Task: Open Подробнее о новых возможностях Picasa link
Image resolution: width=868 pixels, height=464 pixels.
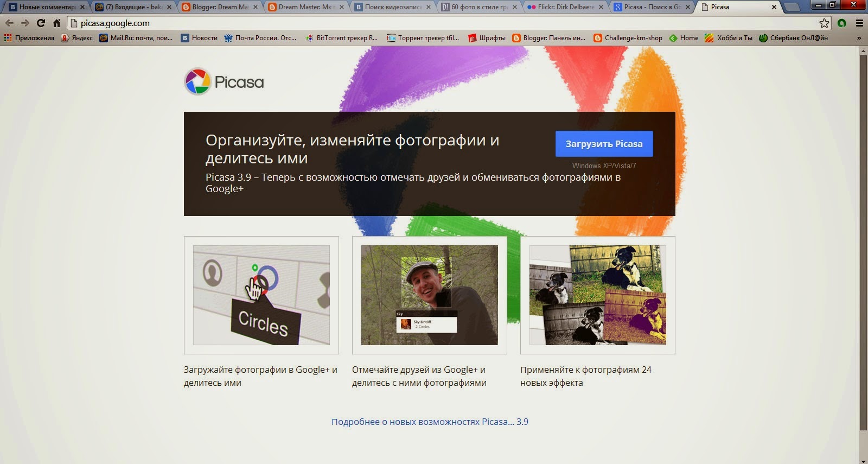Action: click(430, 422)
